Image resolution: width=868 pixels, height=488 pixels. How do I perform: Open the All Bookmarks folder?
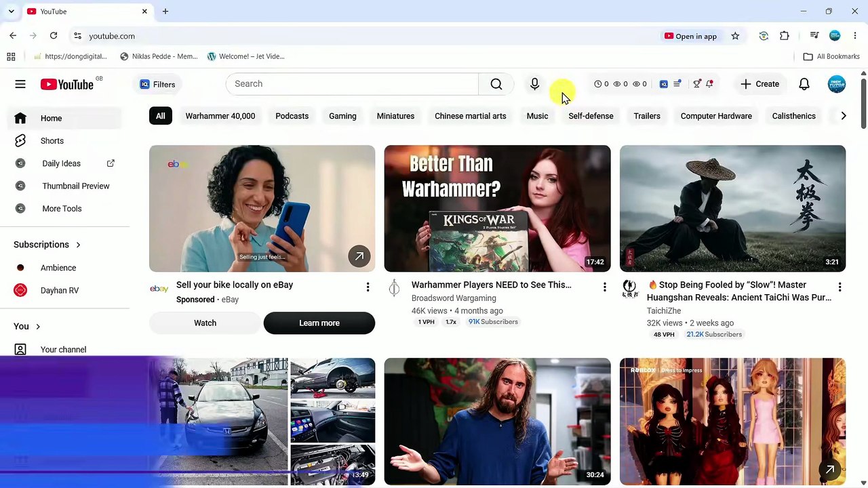(x=831, y=56)
